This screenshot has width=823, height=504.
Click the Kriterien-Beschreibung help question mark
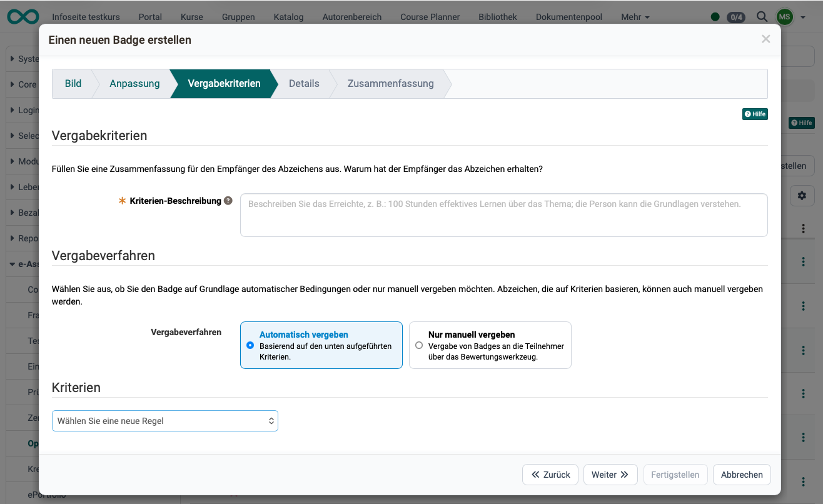pyautogui.click(x=228, y=201)
